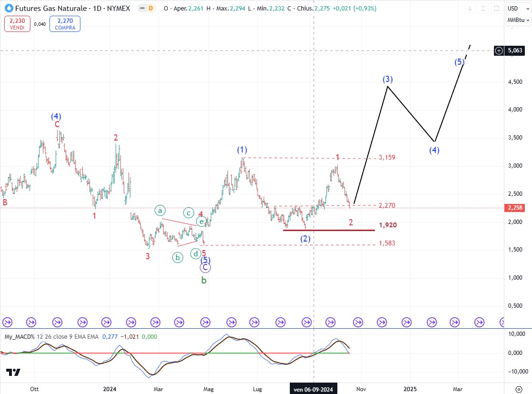Click the plus button beside 5,063 price

pyautogui.click(x=499, y=51)
